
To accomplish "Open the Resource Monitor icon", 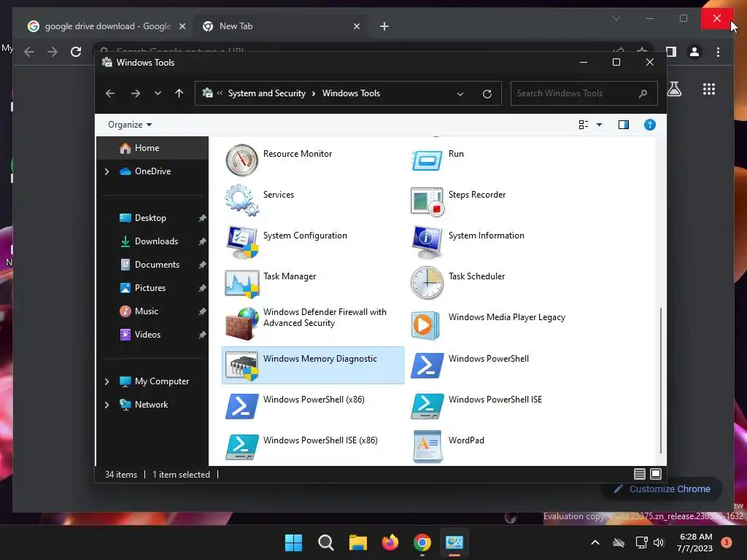I will click(x=241, y=160).
